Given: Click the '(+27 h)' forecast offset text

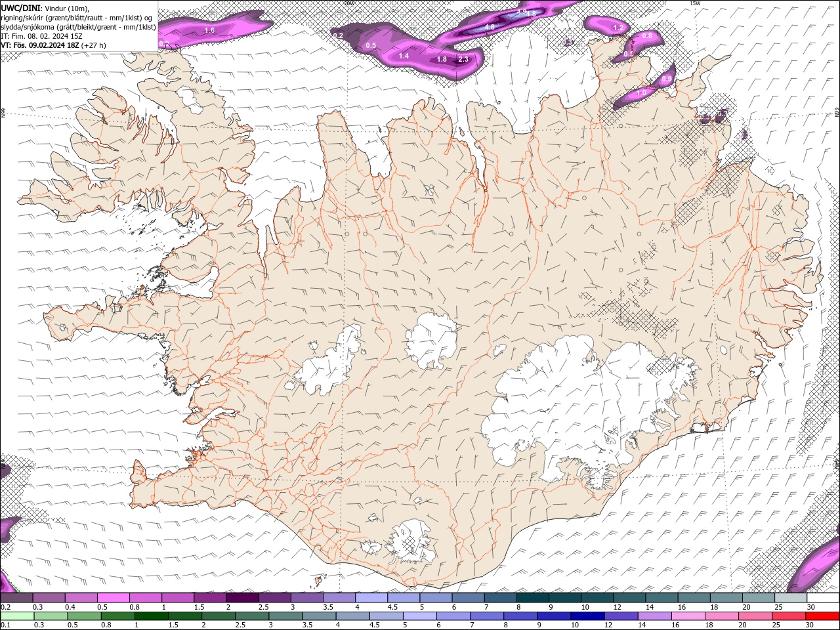Looking at the screenshot, I should pyautogui.click(x=94, y=45).
